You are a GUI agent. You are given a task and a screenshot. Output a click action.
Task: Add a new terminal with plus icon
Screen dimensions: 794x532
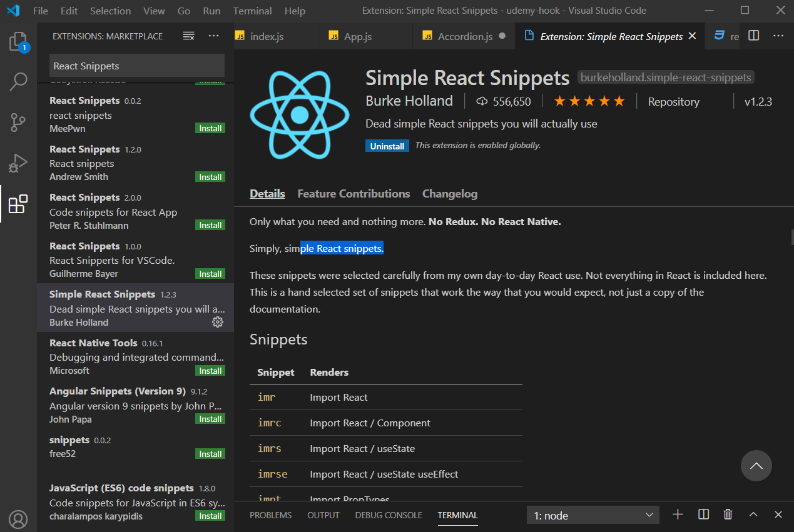(x=678, y=514)
